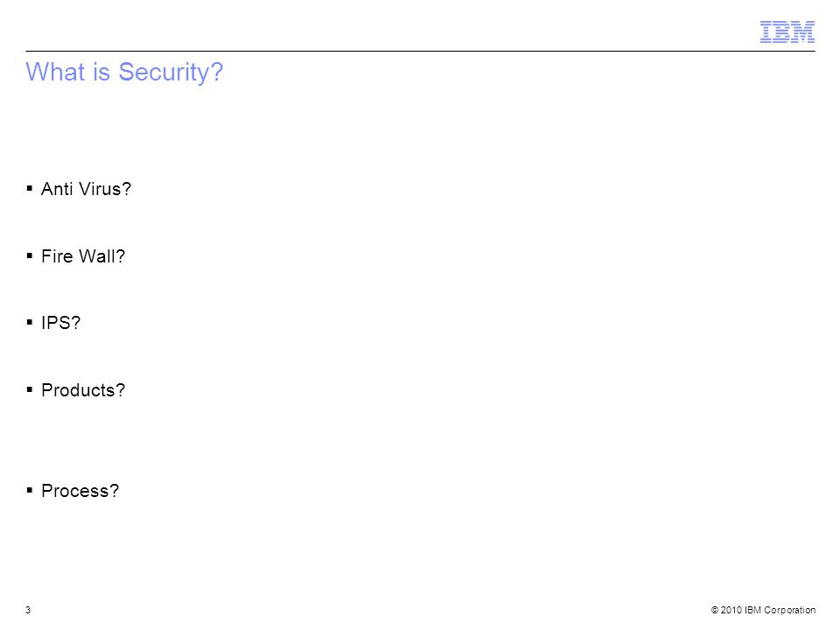Select the square bullet before Process

(30, 490)
